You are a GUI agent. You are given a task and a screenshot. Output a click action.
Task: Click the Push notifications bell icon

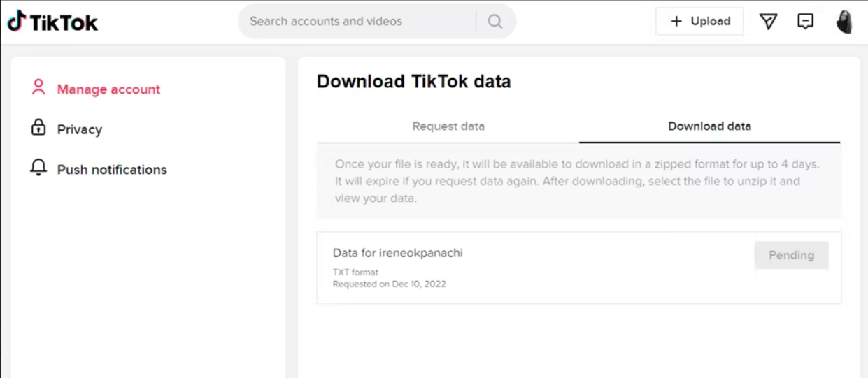point(38,168)
